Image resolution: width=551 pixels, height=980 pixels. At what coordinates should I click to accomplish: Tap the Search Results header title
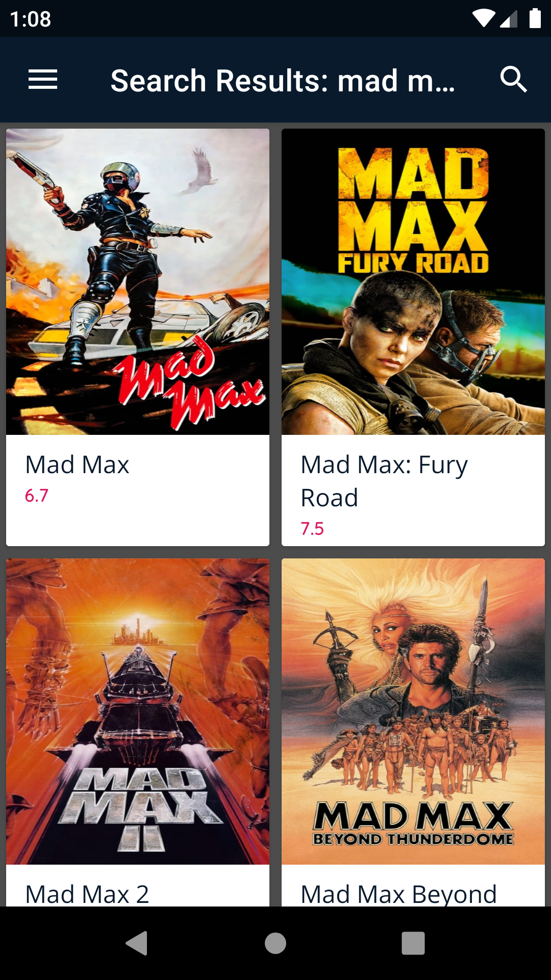coord(283,81)
